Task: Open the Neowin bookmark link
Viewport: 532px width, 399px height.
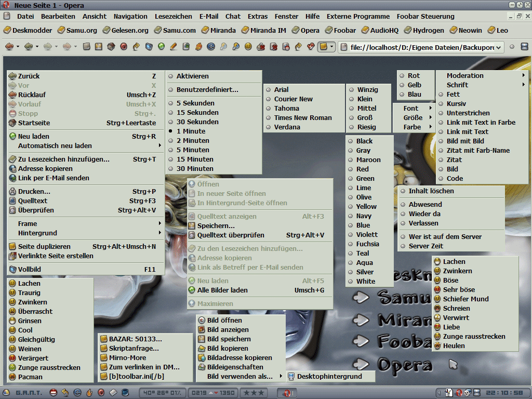Action: point(466,30)
